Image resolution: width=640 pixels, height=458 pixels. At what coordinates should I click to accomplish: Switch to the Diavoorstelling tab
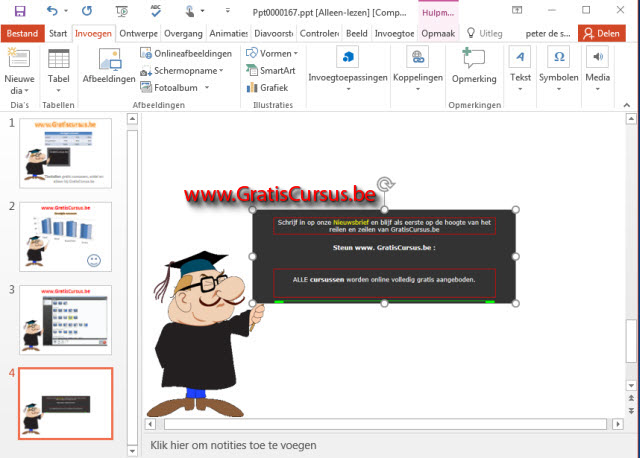tap(273, 33)
